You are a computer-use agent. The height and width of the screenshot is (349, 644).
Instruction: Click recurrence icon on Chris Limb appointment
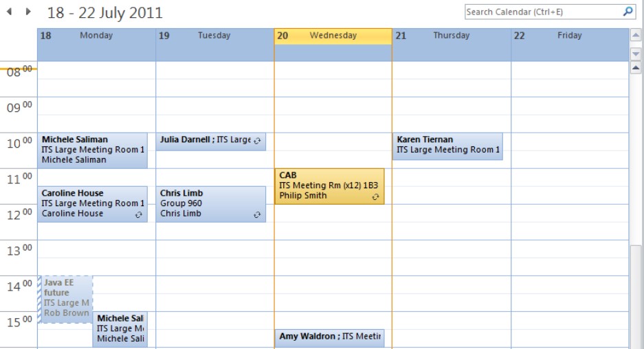(257, 215)
